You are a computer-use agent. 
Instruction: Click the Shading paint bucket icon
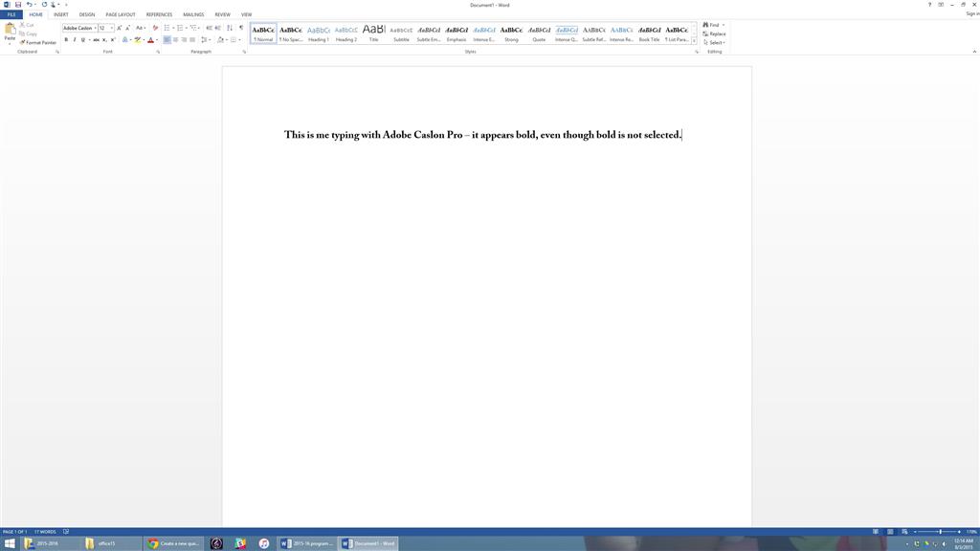pyautogui.click(x=220, y=39)
